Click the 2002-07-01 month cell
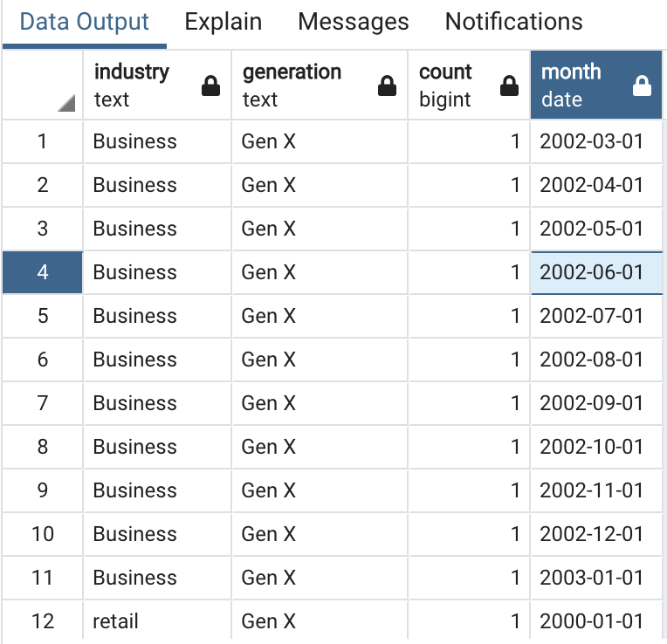 pos(596,316)
